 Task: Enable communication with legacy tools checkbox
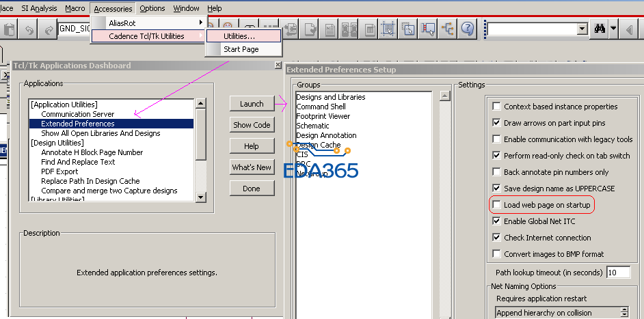click(x=496, y=139)
